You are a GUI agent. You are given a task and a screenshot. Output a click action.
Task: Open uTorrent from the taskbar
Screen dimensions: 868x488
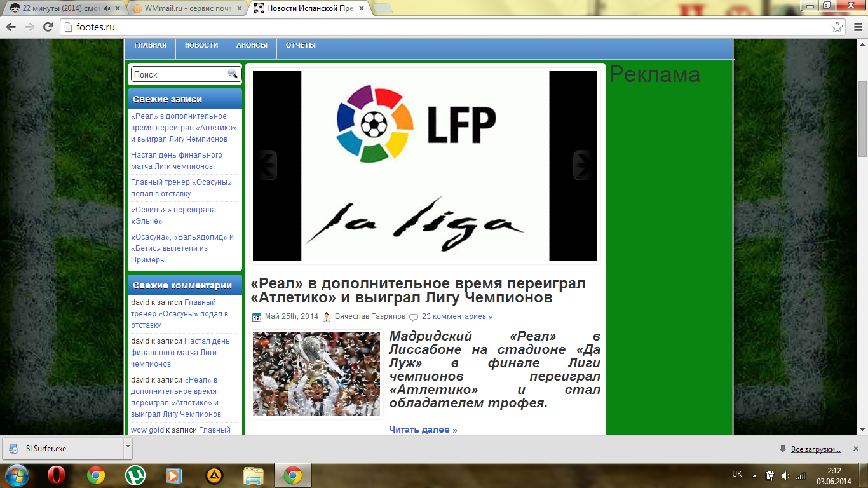[135, 475]
